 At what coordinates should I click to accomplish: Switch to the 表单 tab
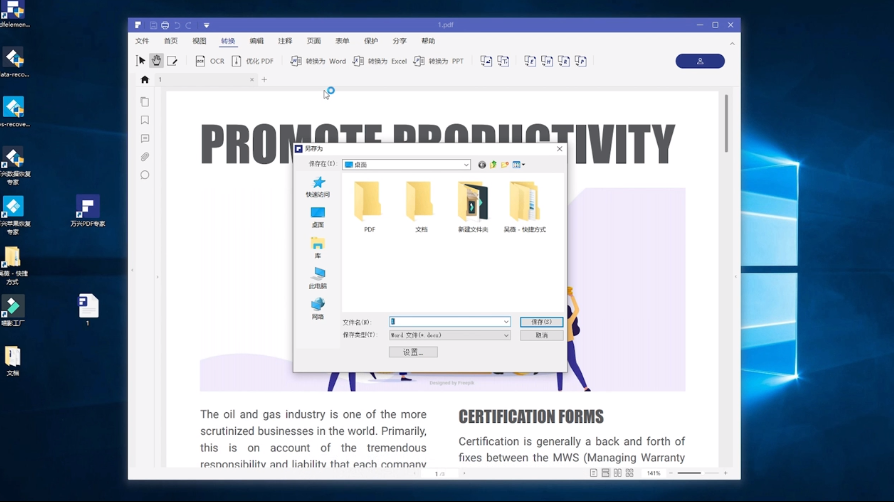[x=342, y=41]
